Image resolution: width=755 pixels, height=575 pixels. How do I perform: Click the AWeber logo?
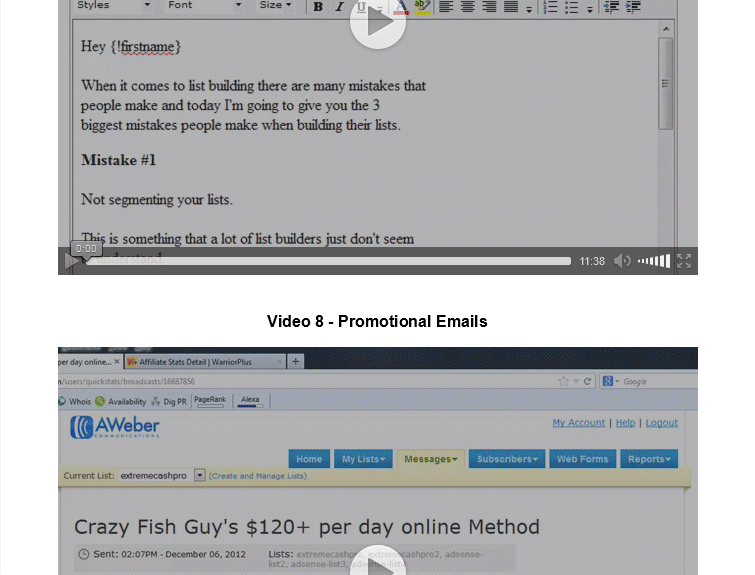(x=115, y=427)
